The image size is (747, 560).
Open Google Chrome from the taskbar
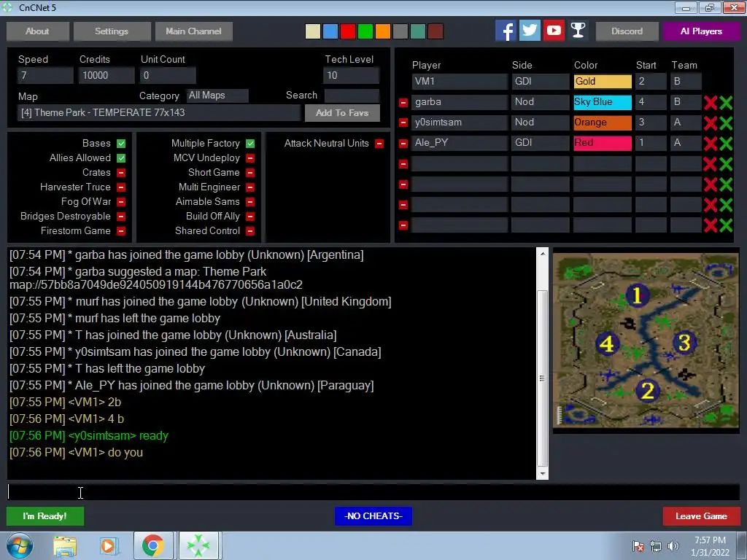click(153, 545)
